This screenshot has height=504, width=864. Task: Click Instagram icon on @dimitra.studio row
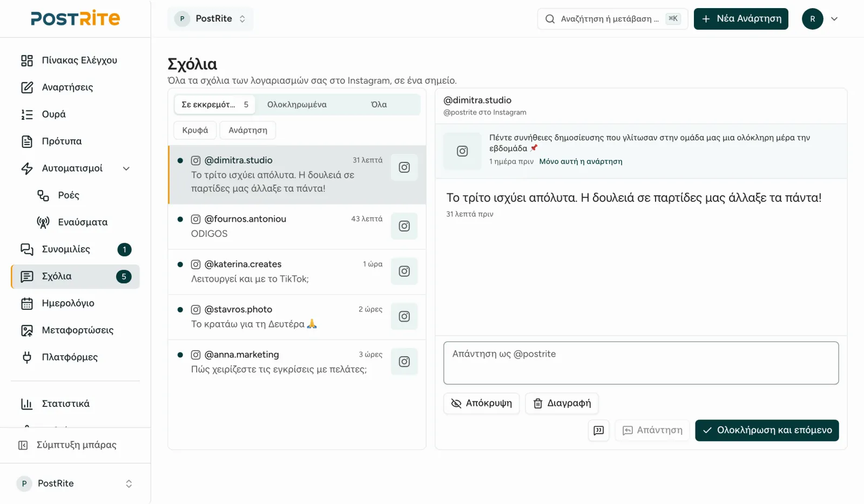click(404, 167)
